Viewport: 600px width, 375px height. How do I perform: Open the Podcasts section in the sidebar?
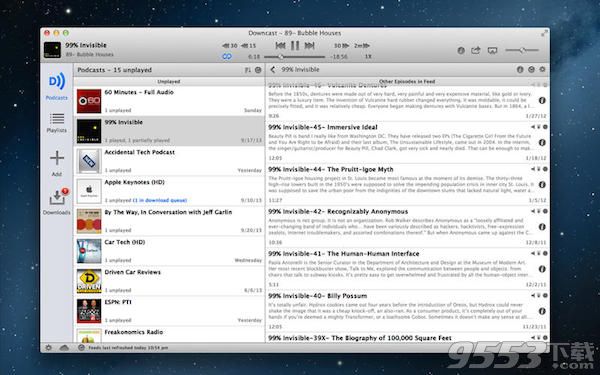click(x=57, y=86)
